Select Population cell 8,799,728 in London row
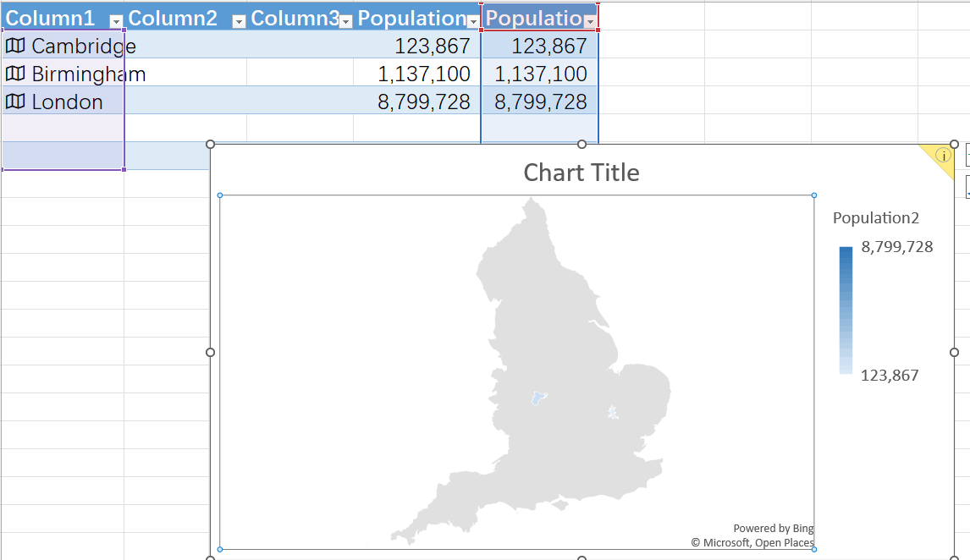The width and height of the screenshot is (970, 560). pyautogui.click(x=417, y=100)
